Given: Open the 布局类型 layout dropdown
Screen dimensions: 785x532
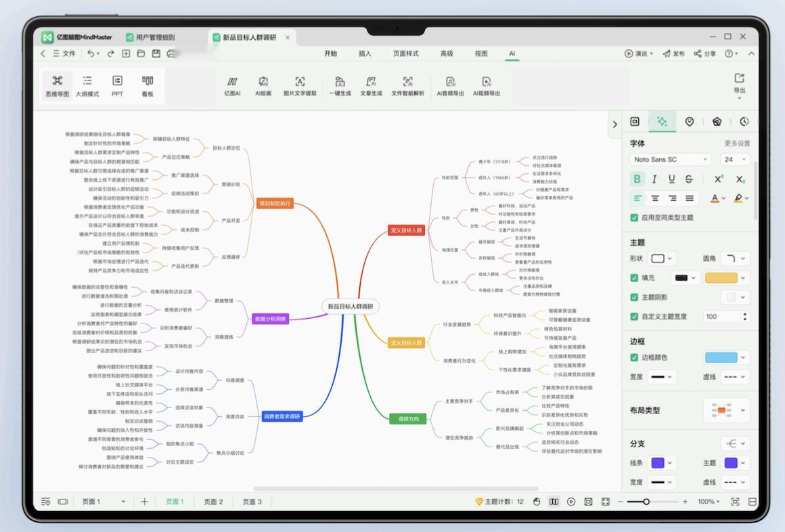Looking at the screenshot, I should 727,410.
